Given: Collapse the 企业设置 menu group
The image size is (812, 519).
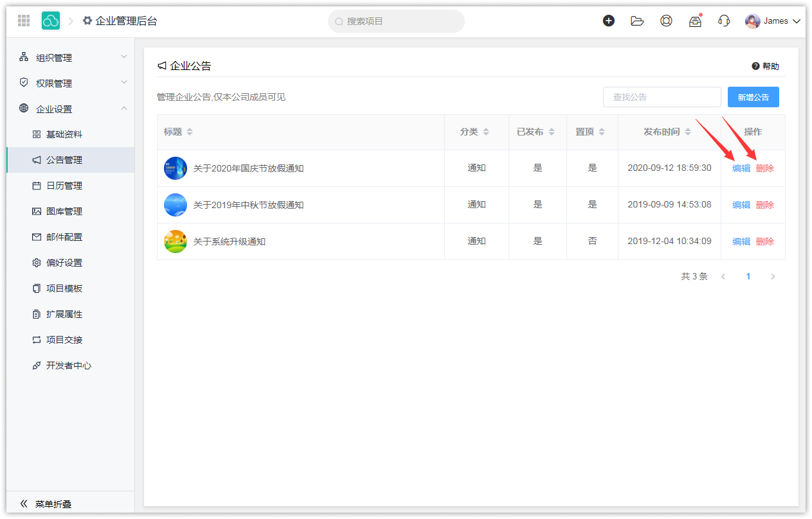Looking at the screenshot, I should tap(71, 109).
